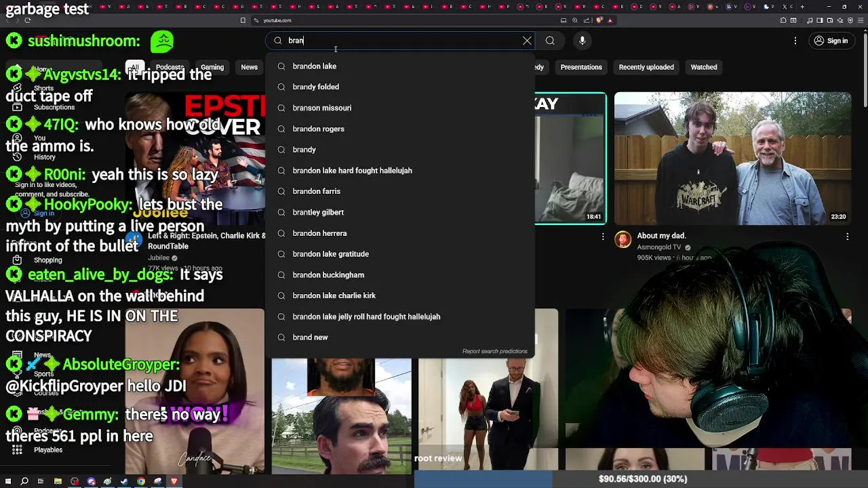Click the browser address bar showing youtube.com
This screenshot has width=868, height=488.
(407, 20)
